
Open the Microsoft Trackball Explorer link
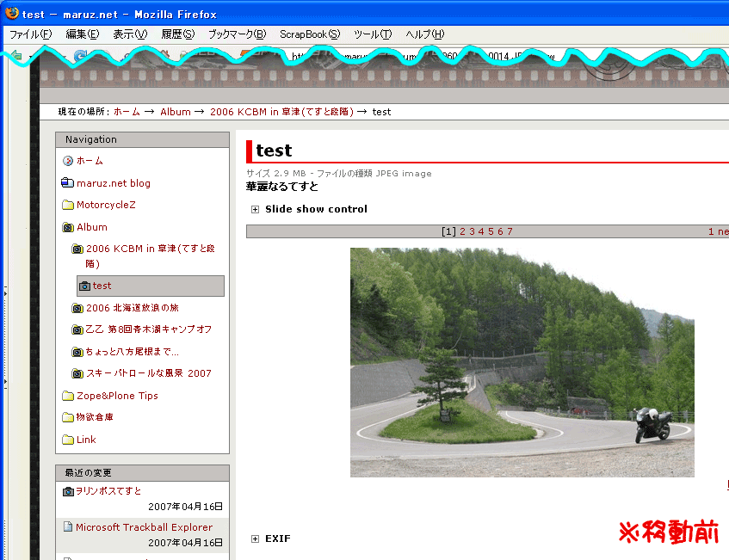point(144,527)
